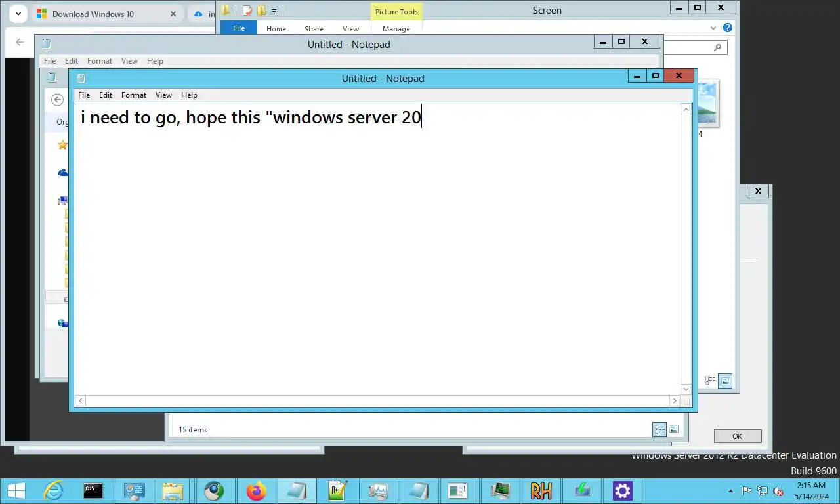This screenshot has height=504, width=840.
Task: Select OneDrive cloud in Explorer sidebar
Action: click(63, 173)
